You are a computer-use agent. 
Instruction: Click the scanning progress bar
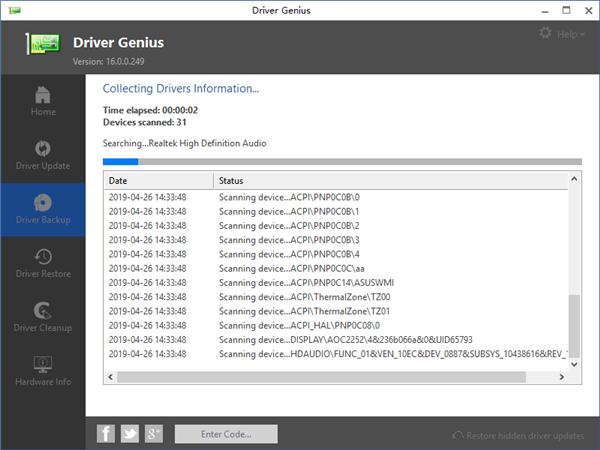341,160
